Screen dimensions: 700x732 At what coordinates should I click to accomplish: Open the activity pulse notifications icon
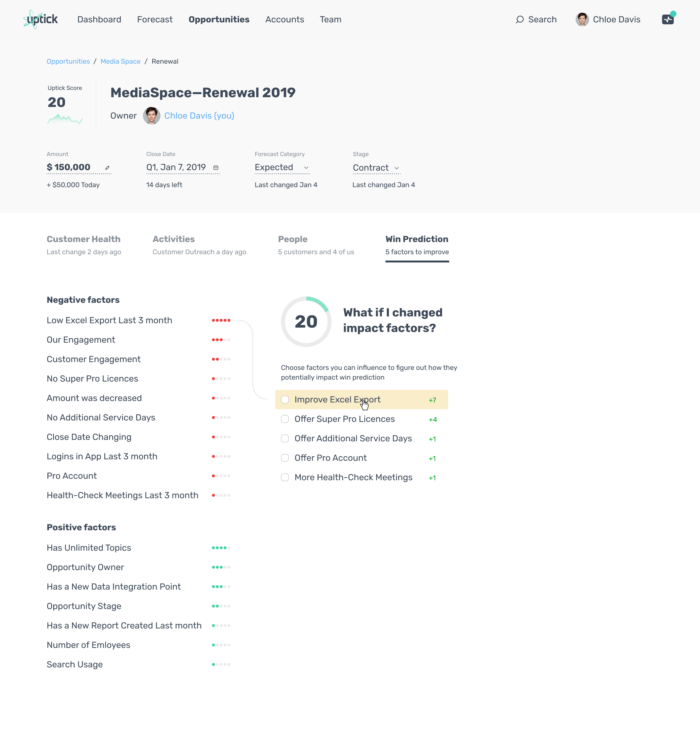click(x=667, y=19)
